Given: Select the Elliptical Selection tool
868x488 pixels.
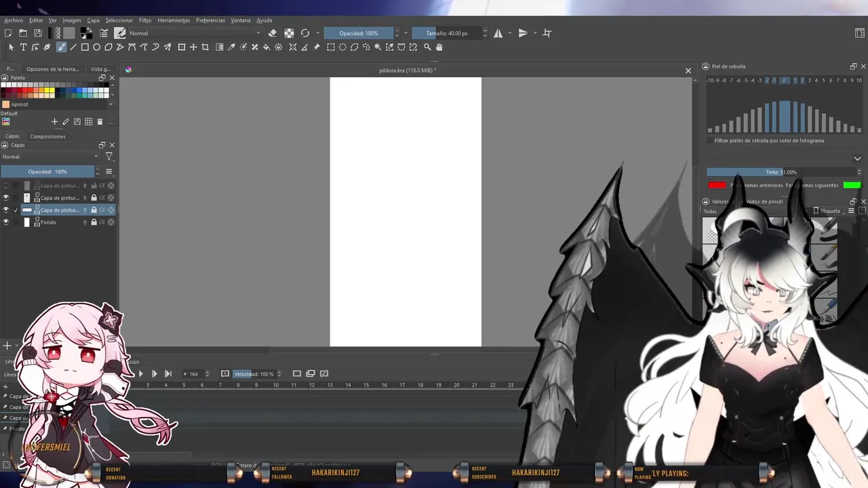Looking at the screenshot, I should coord(342,47).
